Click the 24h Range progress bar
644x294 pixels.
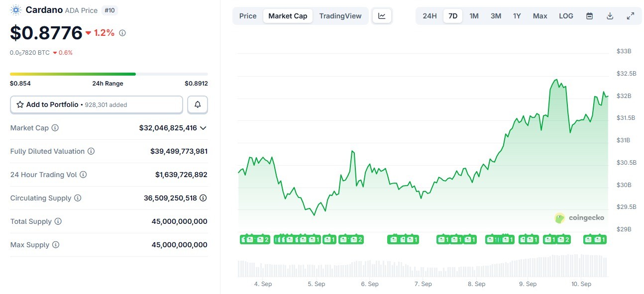pyautogui.click(x=109, y=74)
